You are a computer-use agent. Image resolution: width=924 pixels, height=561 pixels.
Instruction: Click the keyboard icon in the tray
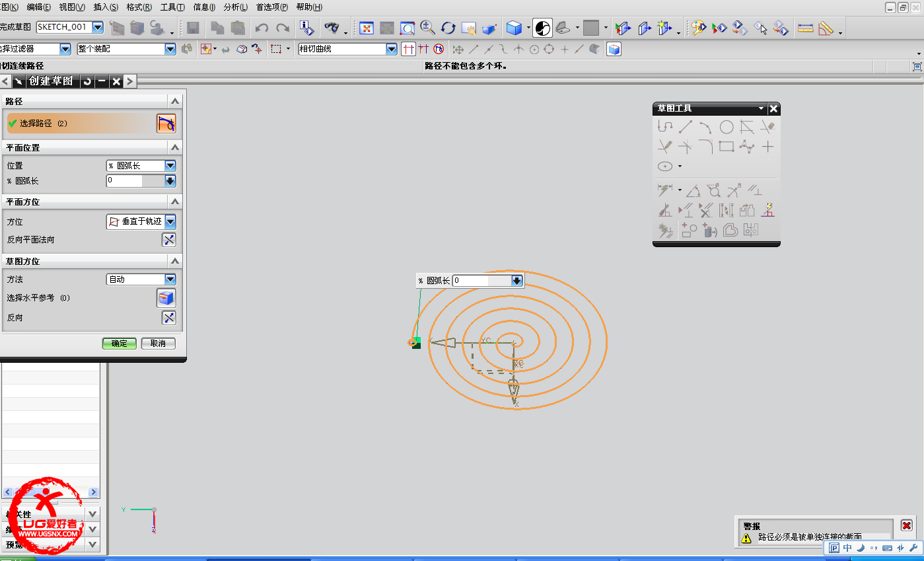click(x=887, y=548)
